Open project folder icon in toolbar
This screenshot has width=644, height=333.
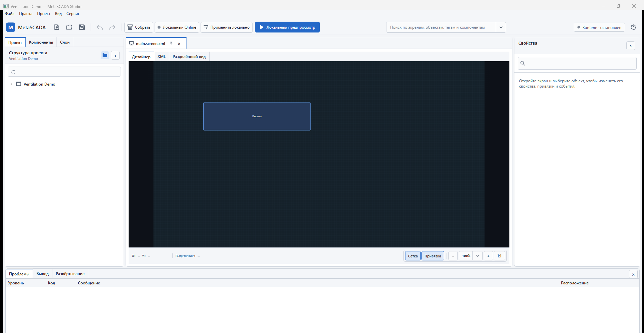click(69, 27)
